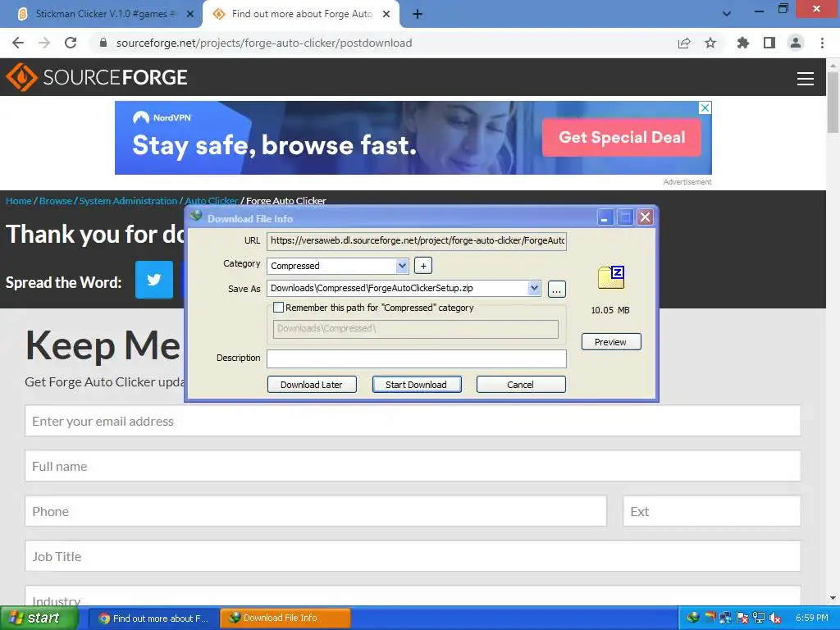
Task: Focus the Description text field
Action: tap(416, 358)
